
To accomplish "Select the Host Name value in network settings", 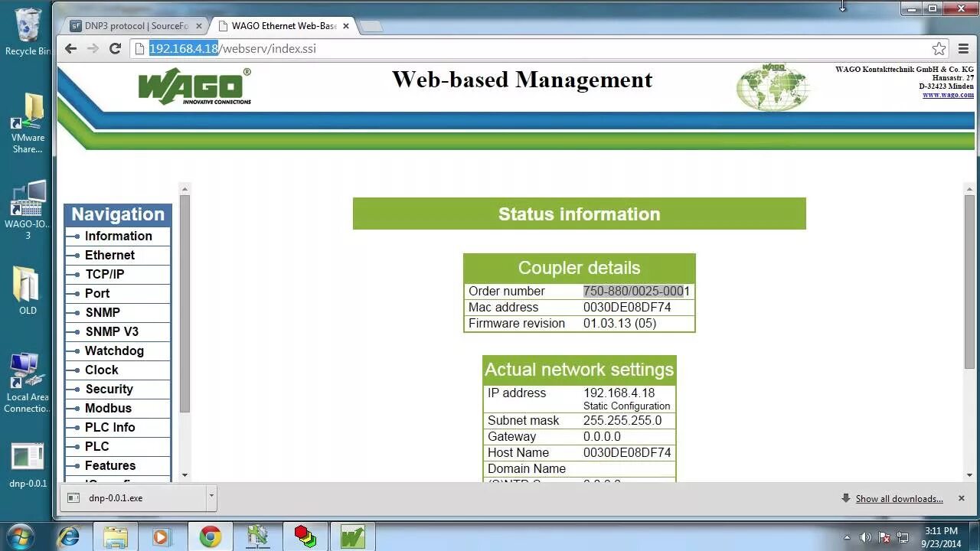I will tap(627, 452).
